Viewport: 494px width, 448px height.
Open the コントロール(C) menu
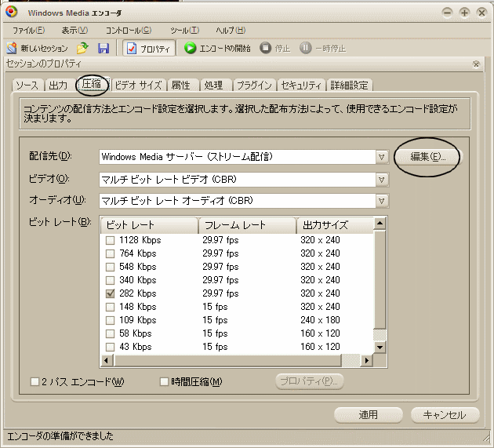click(x=129, y=31)
